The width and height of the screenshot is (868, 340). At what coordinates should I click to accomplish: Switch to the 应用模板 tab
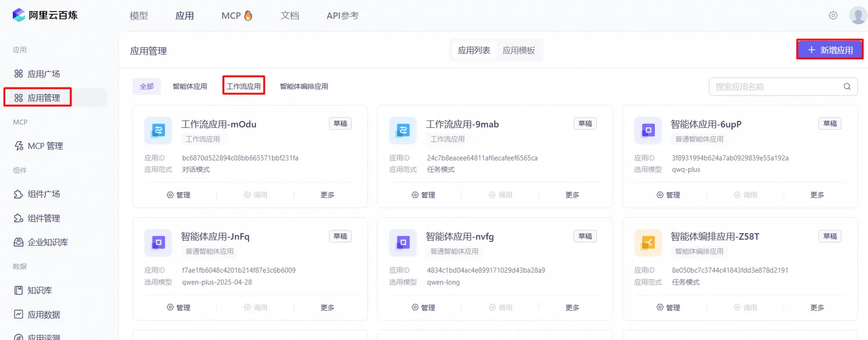click(x=519, y=50)
